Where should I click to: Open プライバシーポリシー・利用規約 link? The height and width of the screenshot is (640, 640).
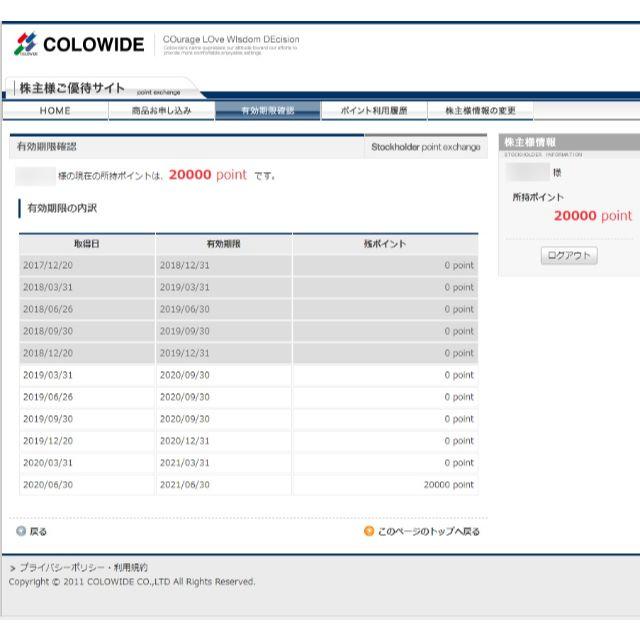84,567
